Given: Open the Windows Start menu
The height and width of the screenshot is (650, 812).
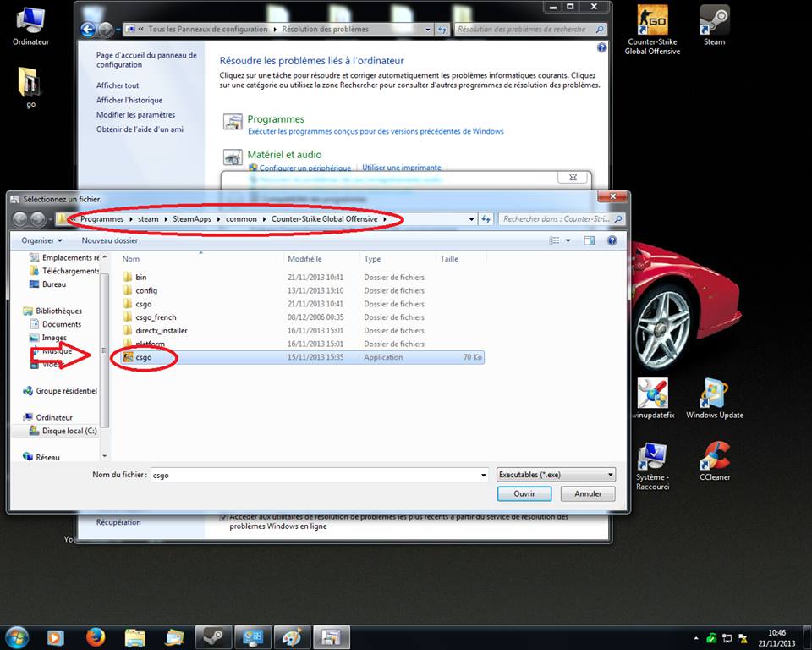Looking at the screenshot, I should (x=15, y=637).
